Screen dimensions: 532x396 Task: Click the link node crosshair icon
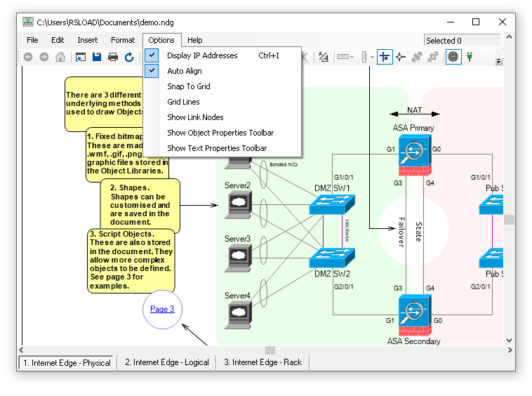(401, 57)
